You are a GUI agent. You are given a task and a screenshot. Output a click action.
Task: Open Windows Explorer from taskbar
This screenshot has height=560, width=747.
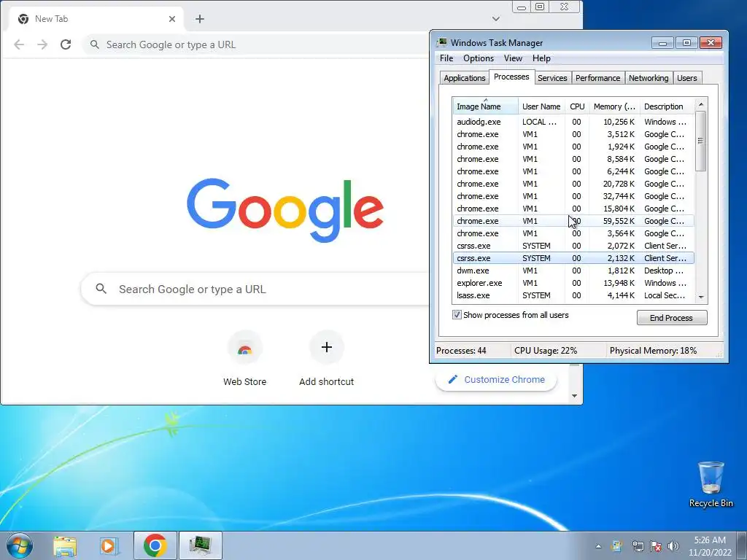65,545
